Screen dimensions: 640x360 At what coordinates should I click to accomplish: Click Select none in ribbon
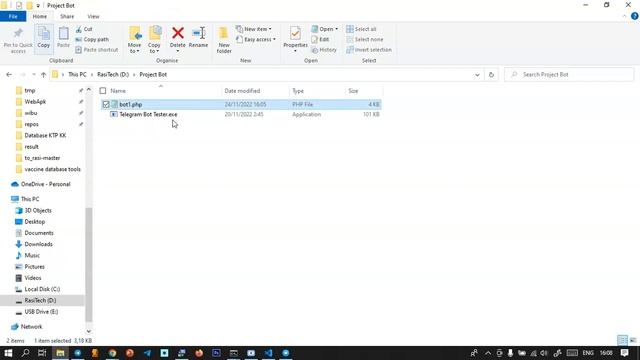[364, 40]
